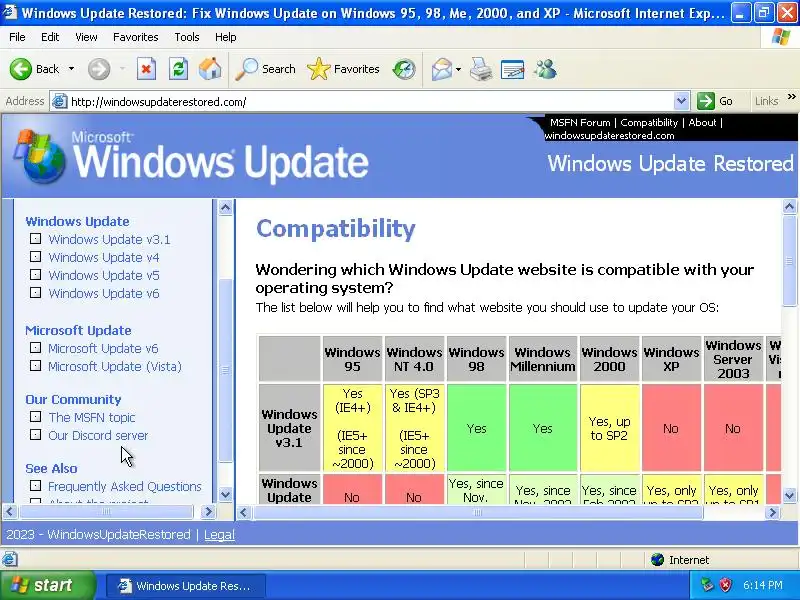Screen dimensions: 800x600
Task: Open the Legal link in footer
Action: click(219, 534)
